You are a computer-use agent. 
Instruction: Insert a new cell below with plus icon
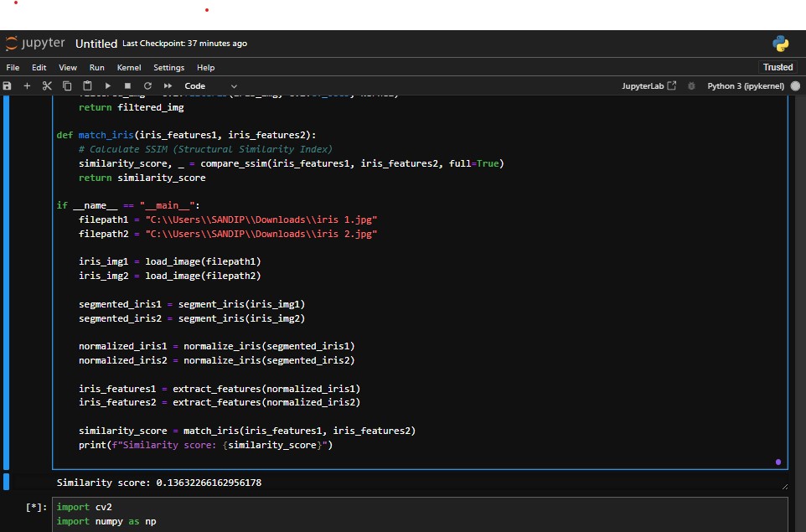(x=28, y=85)
